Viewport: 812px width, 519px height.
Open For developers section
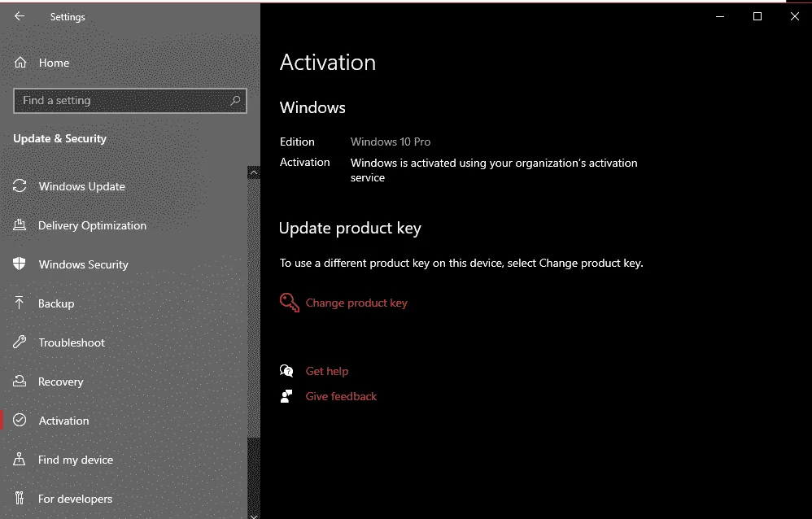click(75, 499)
